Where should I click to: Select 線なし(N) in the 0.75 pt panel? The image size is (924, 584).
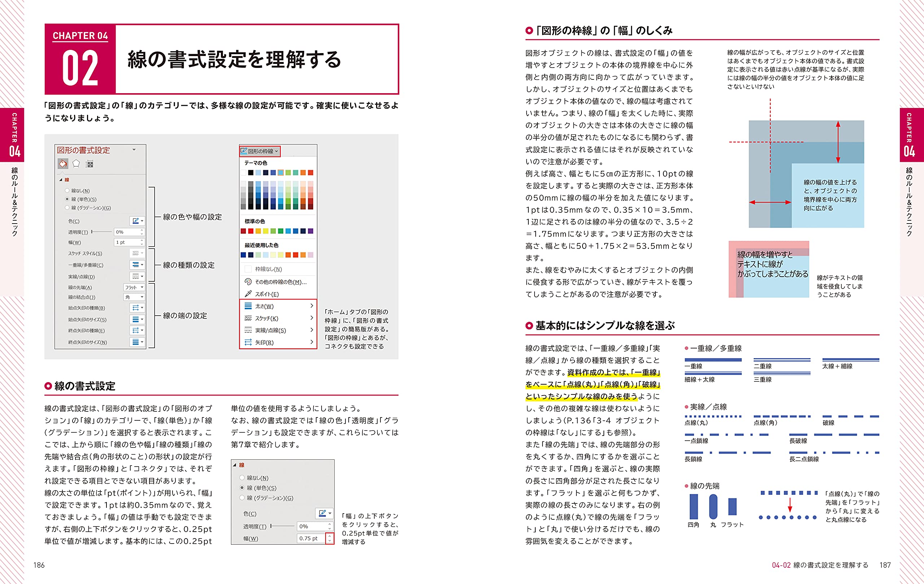point(254,478)
